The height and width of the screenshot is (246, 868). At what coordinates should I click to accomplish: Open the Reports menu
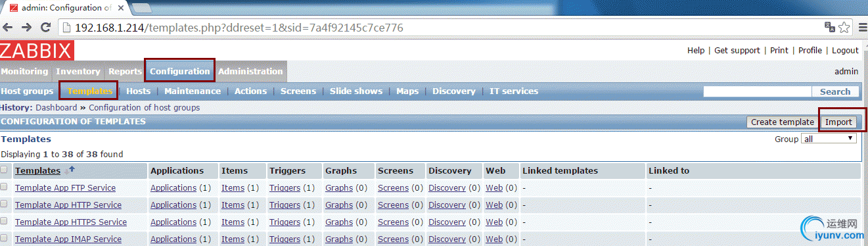[x=125, y=71]
